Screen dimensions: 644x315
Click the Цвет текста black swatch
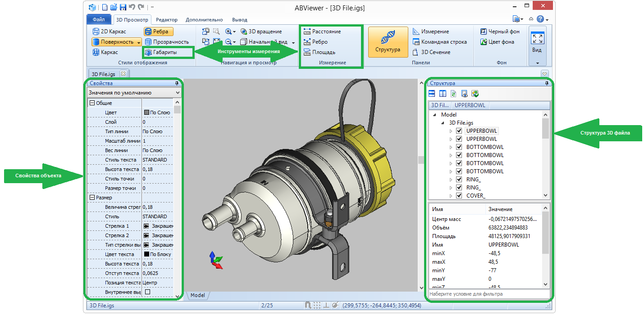[146, 254]
